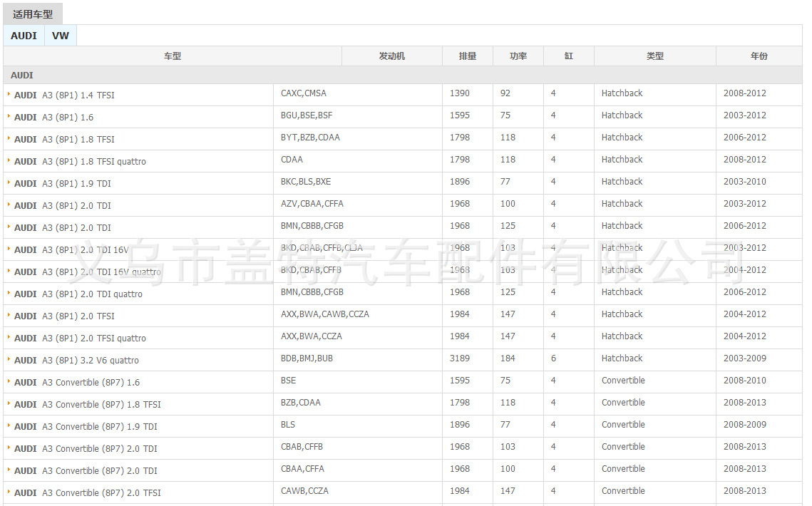The image size is (812, 506).
Task: Open the AUDI A3 (8P1) 1.8 TFSI link
Action: pyautogui.click(x=64, y=139)
